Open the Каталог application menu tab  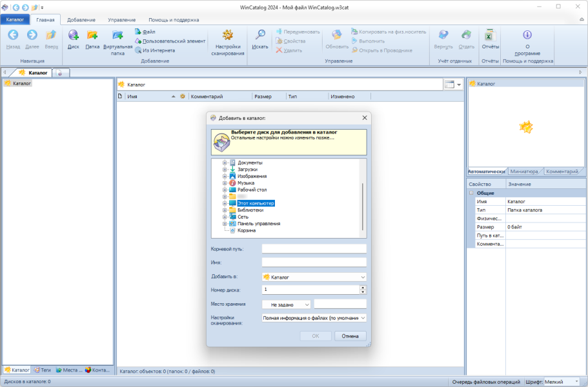coord(15,19)
